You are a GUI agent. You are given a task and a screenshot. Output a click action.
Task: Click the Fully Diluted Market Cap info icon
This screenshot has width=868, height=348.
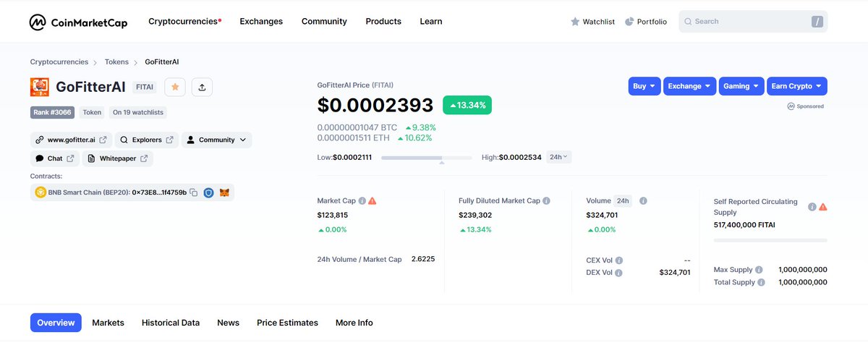pos(547,200)
